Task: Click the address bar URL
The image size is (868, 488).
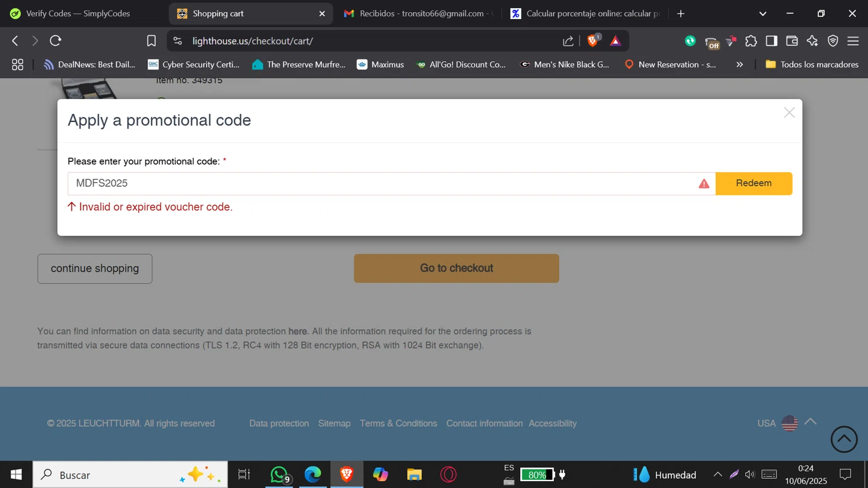Action: [252, 41]
